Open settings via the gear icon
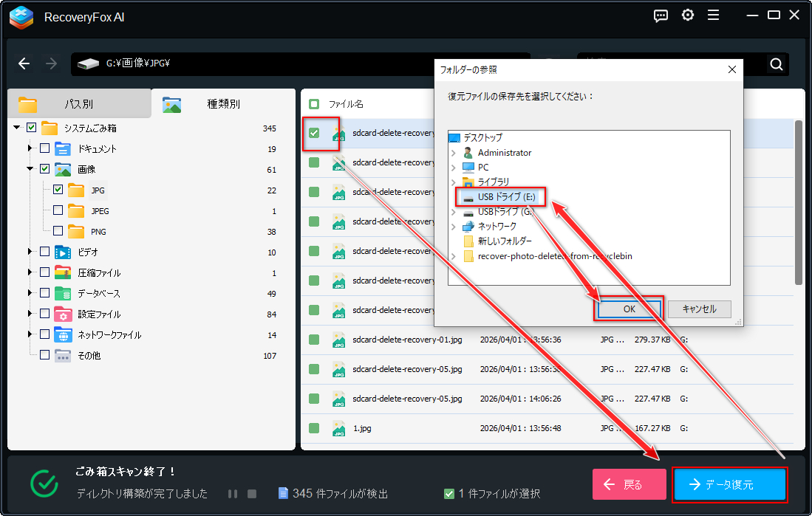 tap(688, 16)
